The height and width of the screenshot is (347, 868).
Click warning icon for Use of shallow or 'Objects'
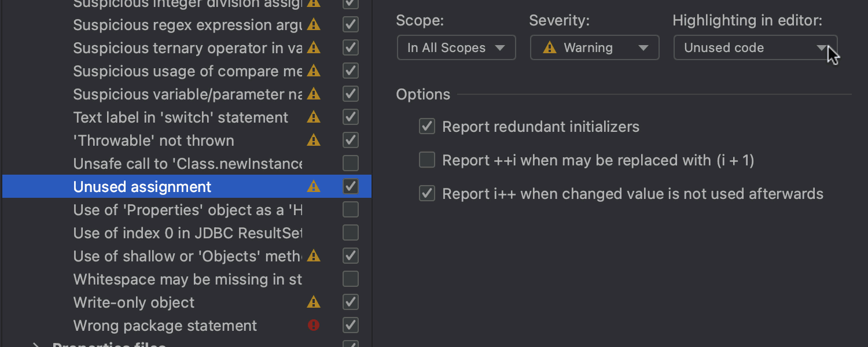click(x=314, y=256)
